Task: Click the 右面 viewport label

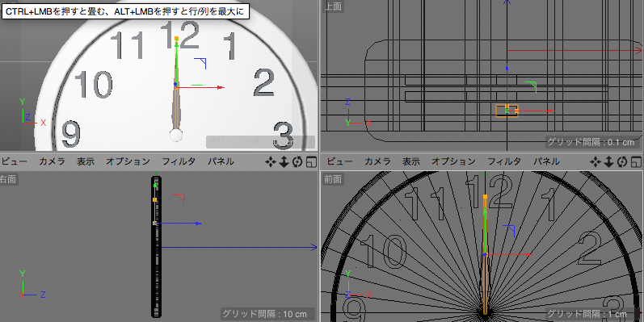Action: pyautogui.click(x=8, y=179)
